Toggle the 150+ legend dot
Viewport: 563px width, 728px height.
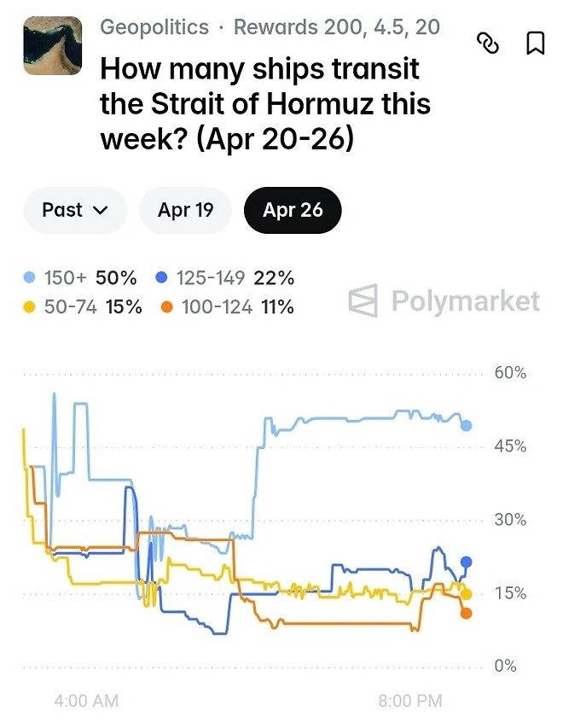30,278
